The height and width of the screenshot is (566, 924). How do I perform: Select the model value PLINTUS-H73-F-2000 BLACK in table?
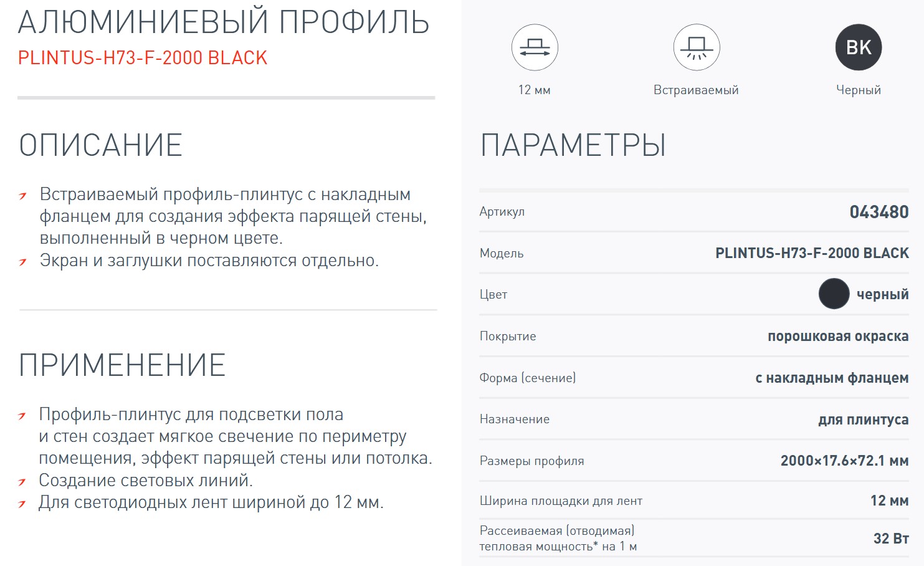[x=812, y=253]
